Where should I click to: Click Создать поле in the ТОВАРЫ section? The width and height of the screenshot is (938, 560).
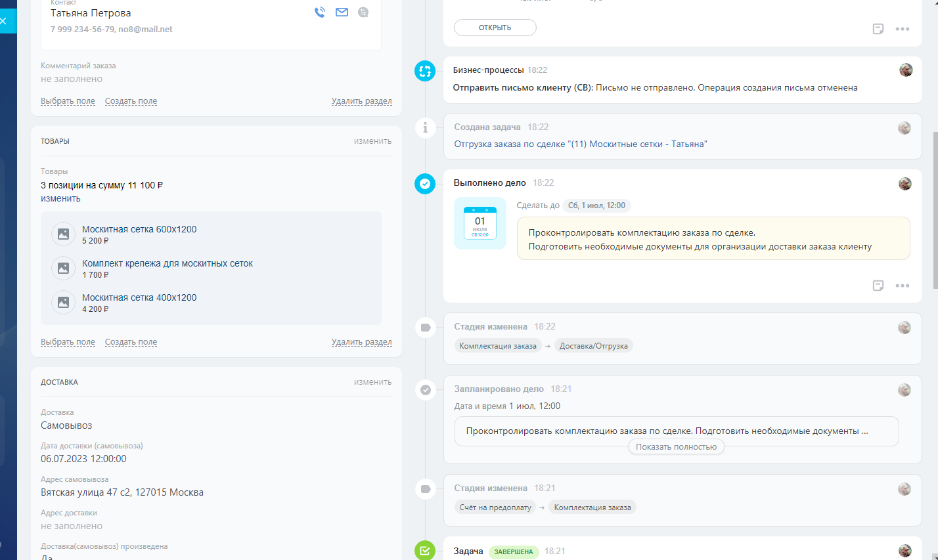click(x=131, y=342)
